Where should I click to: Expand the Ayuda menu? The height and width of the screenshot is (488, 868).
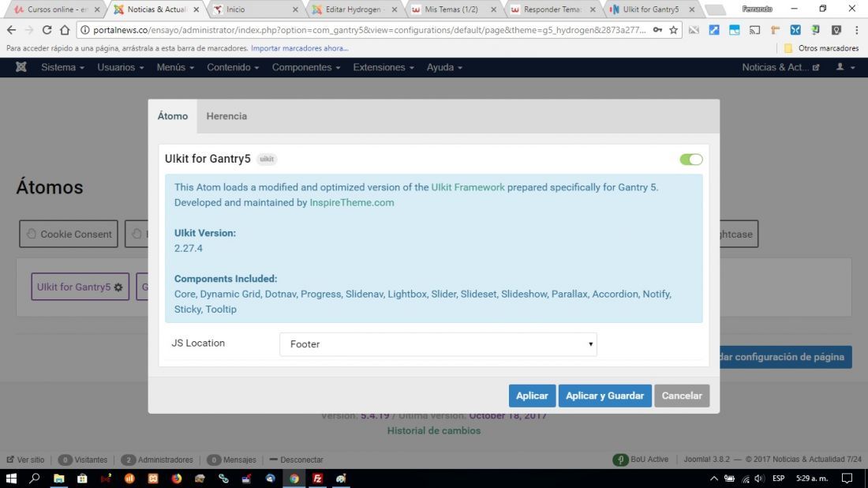pyautogui.click(x=444, y=67)
